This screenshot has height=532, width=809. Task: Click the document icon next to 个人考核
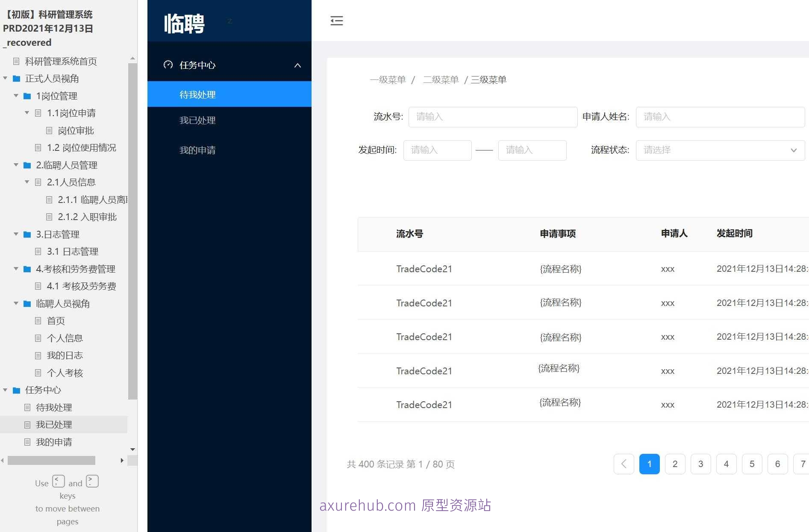click(38, 373)
